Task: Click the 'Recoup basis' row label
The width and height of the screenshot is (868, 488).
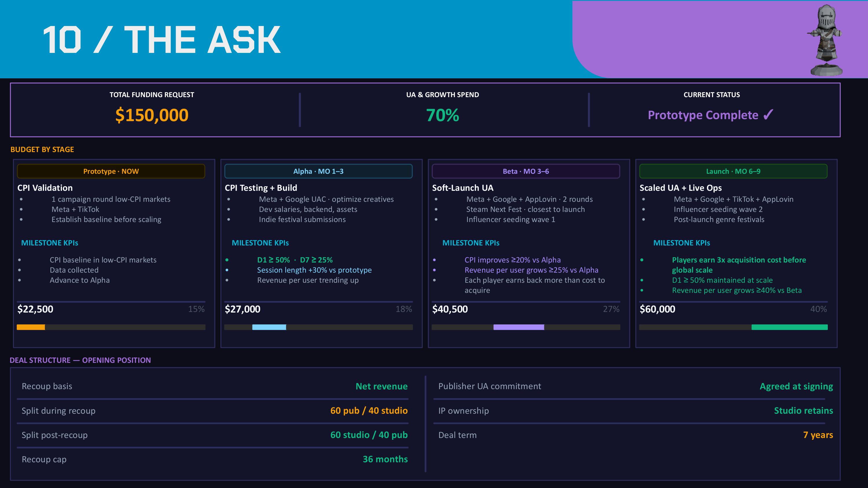Action: (47, 386)
